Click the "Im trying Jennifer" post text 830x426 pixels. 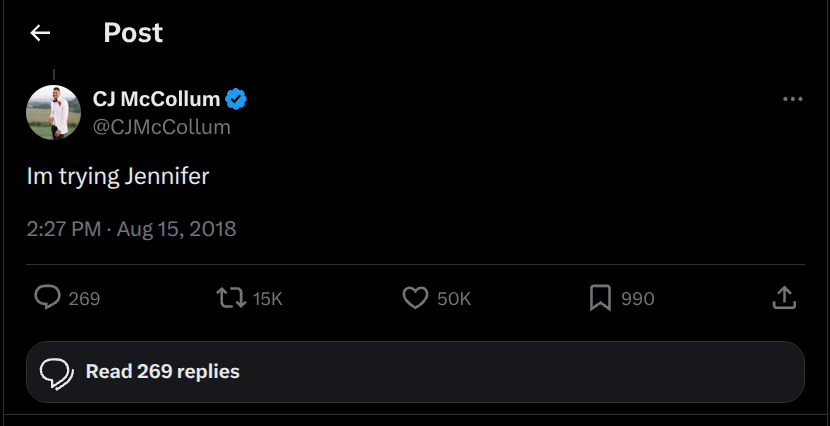118,177
